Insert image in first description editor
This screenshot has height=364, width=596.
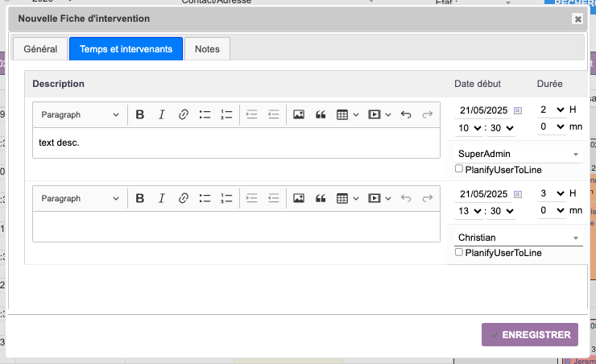click(299, 115)
